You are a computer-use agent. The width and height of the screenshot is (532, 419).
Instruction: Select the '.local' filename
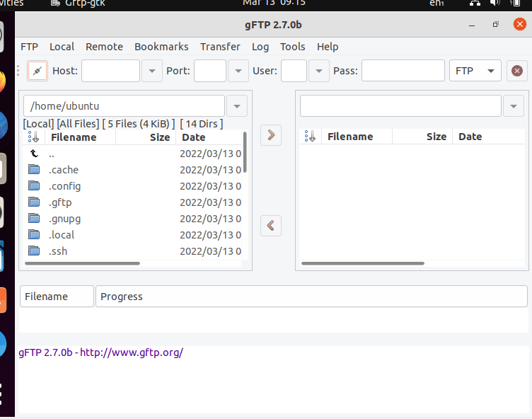pos(62,235)
